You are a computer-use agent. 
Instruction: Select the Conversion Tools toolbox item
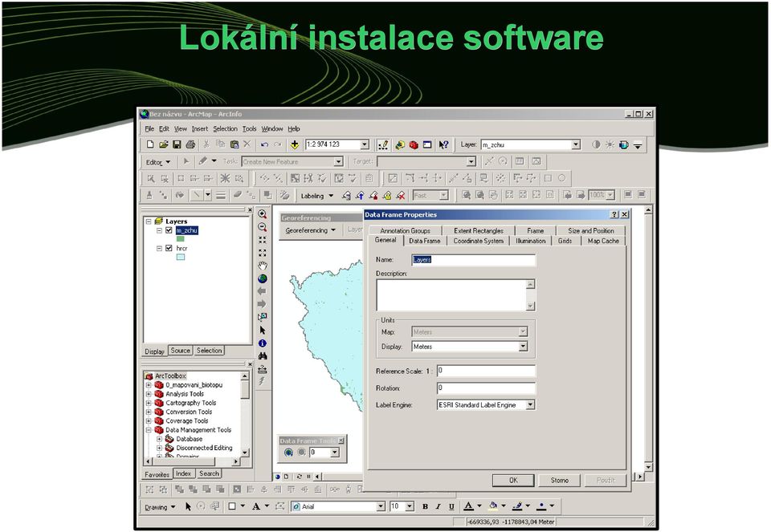[189, 412]
